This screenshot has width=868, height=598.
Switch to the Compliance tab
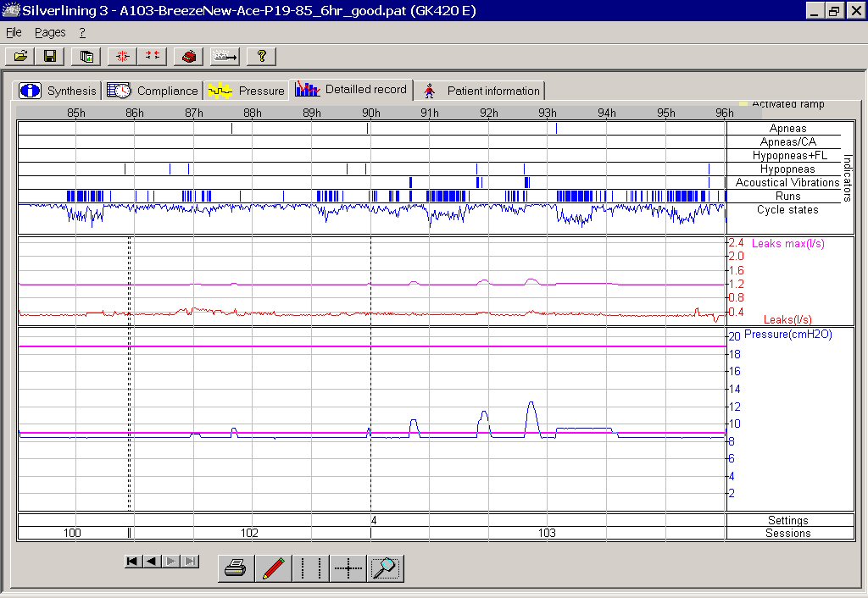[153, 91]
